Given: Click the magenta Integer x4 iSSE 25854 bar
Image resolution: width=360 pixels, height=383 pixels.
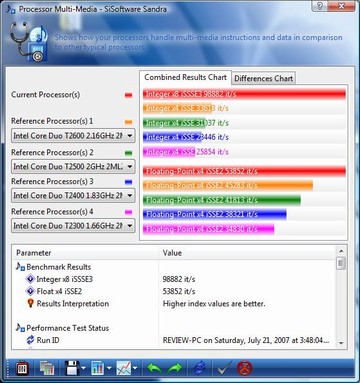Looking at the screenshot, I should point(169,152).
